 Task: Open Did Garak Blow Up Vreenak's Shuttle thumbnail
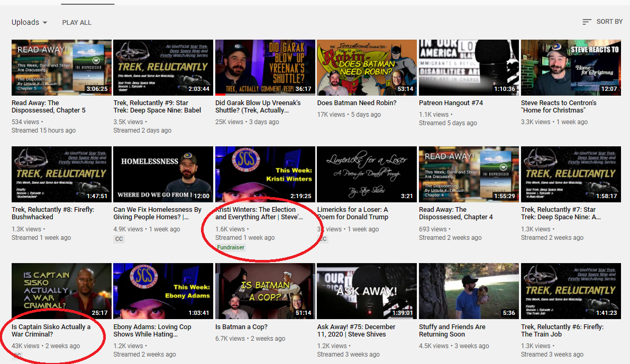coord(265,68)
